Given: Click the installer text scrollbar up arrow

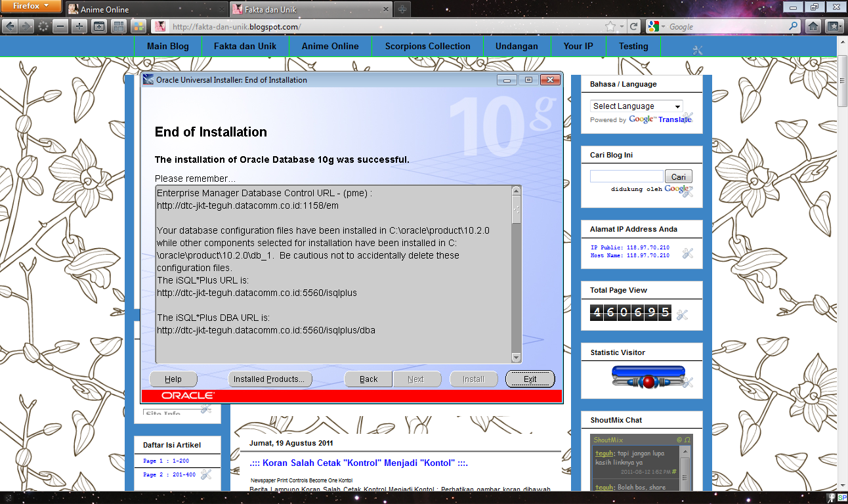Looking at the screenshot, I should pyautogui.click(x=517, y=191).
